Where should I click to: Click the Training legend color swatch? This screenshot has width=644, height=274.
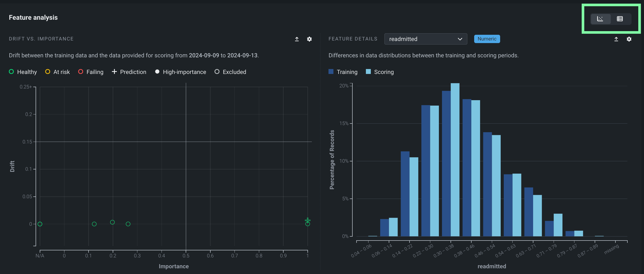[x=331, y=72]
